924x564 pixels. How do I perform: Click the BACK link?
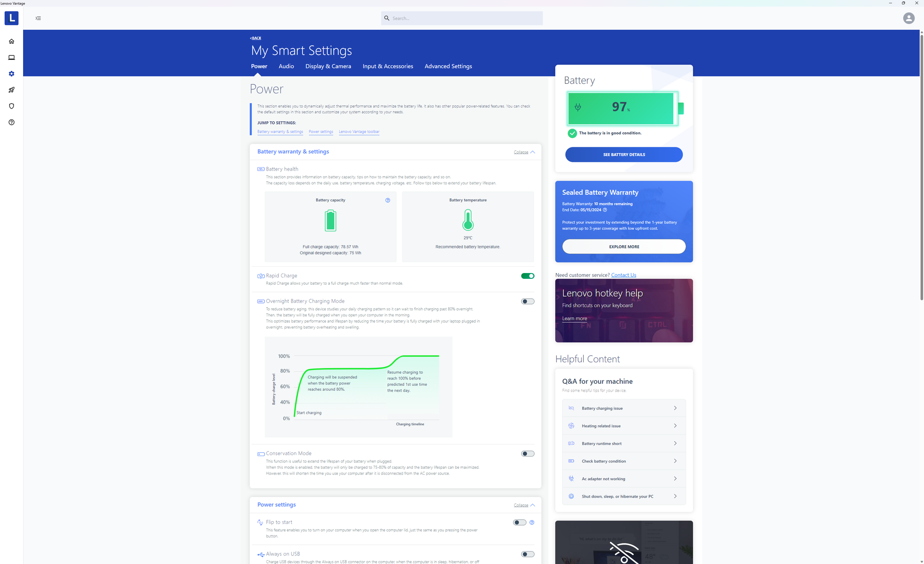point(256,38)
